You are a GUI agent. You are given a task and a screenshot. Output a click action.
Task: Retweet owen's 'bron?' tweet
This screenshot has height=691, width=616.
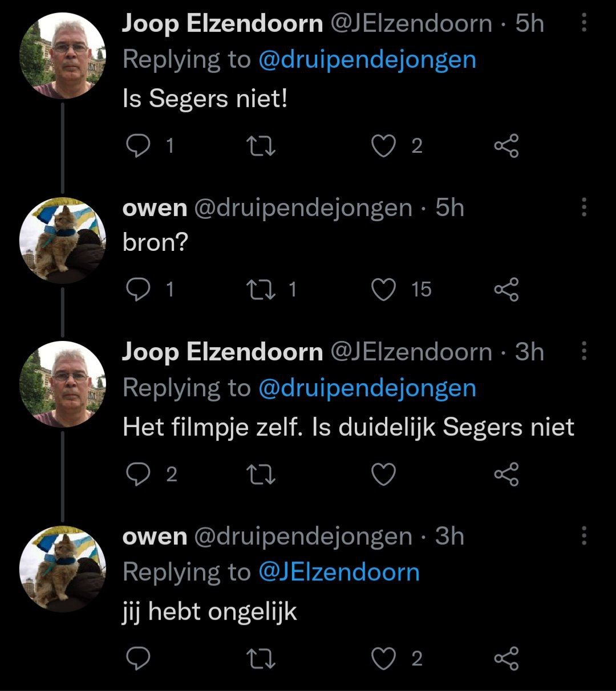264,290
